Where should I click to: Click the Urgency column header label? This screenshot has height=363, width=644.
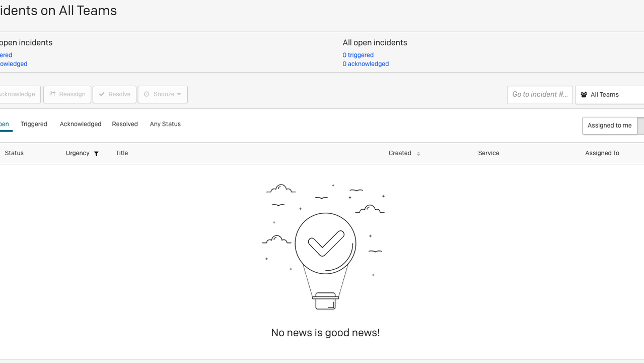(78, 153)
